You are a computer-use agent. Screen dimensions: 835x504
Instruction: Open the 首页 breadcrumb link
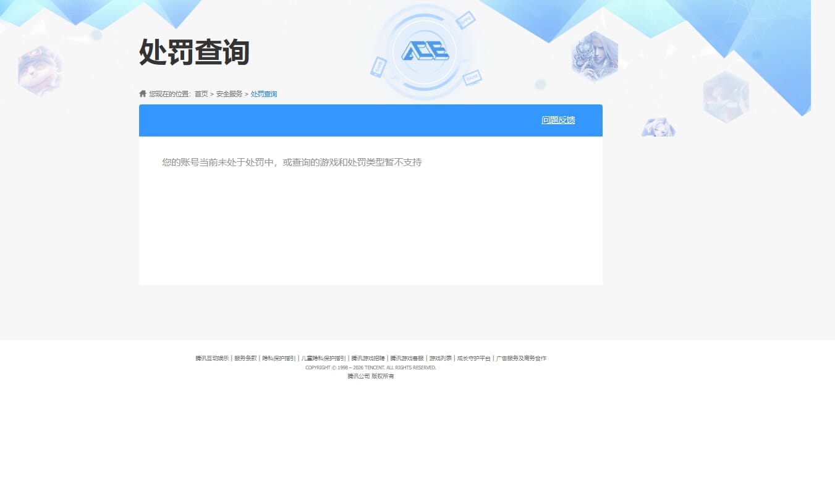point(200,94)
